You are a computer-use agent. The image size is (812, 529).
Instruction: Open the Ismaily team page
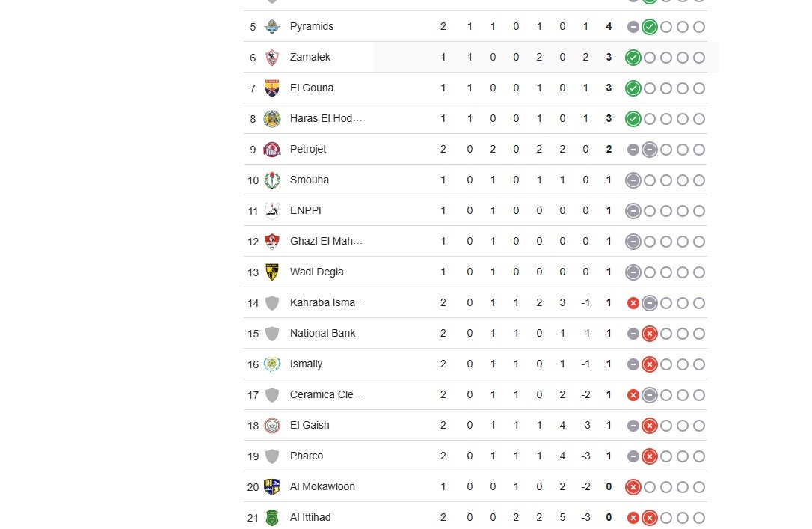(306, 364)
